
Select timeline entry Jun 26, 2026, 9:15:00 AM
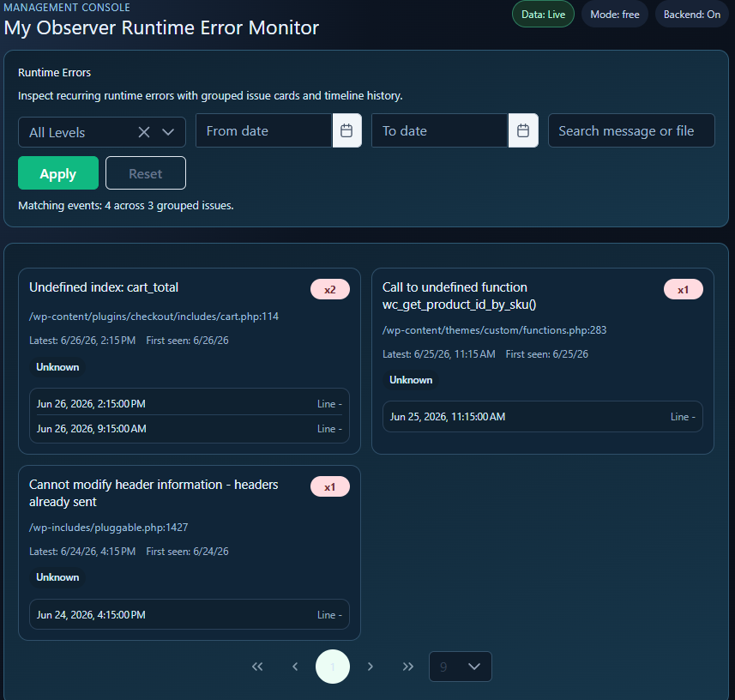tap(190, 429)
